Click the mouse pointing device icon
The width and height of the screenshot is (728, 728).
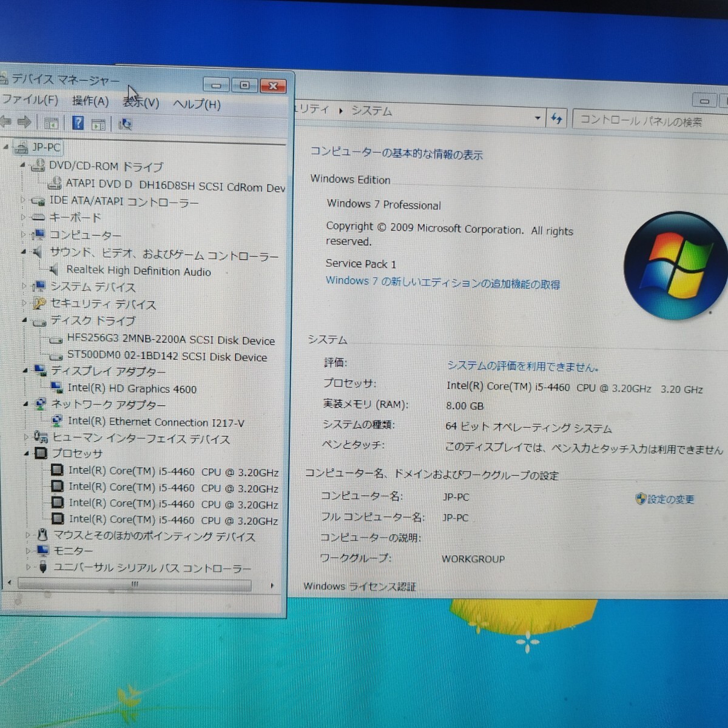(42, 535)
